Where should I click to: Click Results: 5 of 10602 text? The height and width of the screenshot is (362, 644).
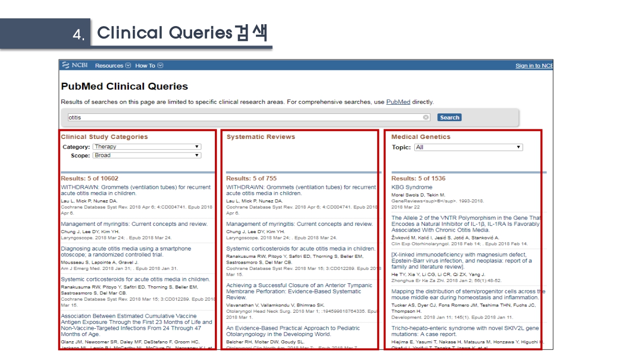89,179
